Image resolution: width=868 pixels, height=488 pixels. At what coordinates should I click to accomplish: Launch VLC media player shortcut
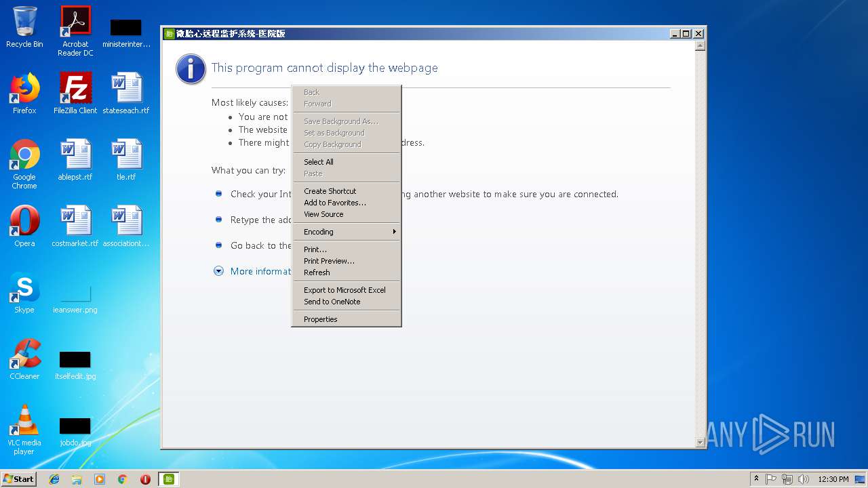tap(24, 429)
